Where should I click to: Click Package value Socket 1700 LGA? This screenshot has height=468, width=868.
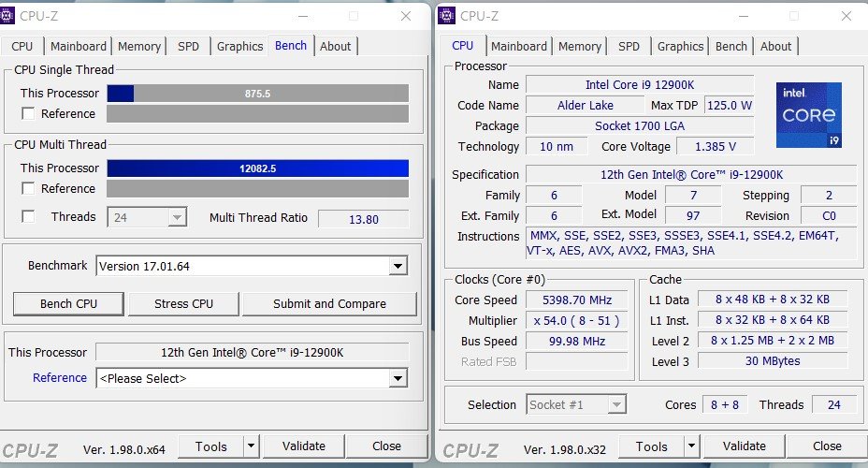(640, 125)
